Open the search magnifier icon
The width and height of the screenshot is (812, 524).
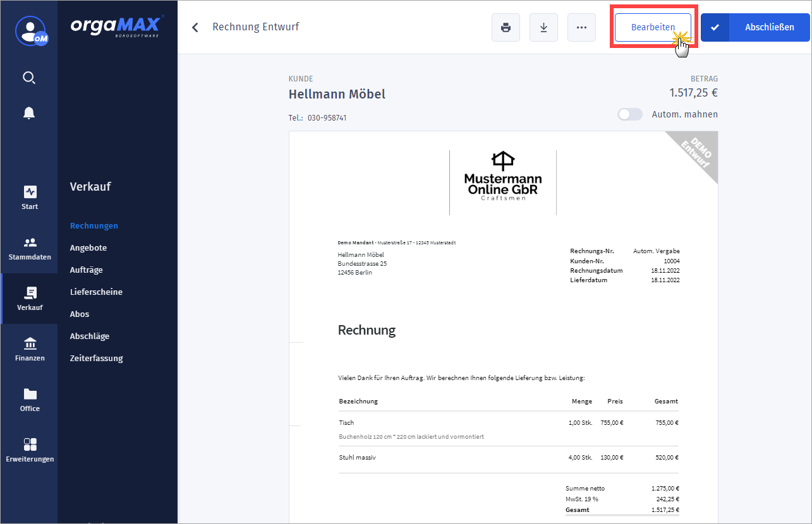click(x=29, y=78)
